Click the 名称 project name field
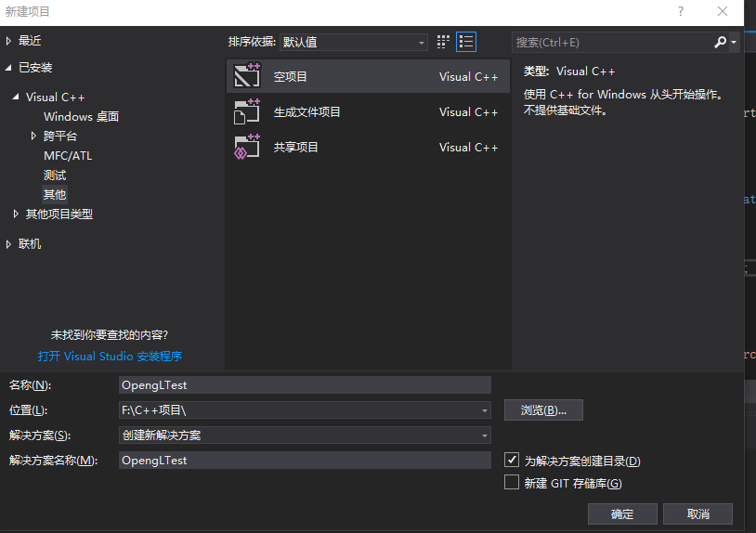Screen dimensions: 756x533 coord(305,385)
